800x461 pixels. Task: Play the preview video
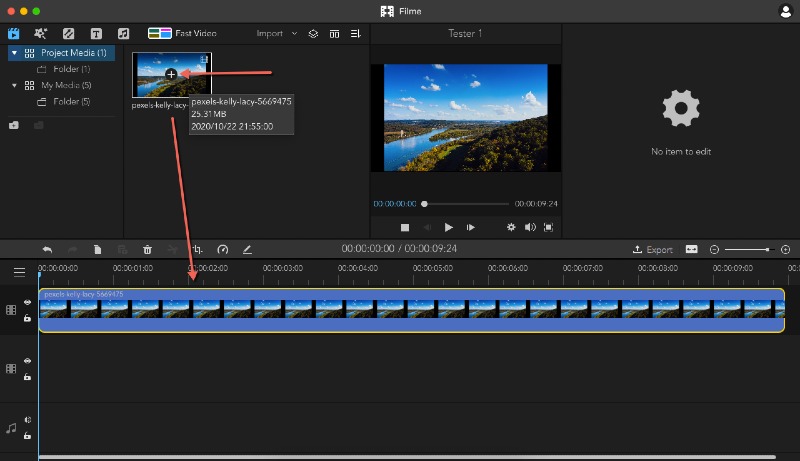click(448, 227)
